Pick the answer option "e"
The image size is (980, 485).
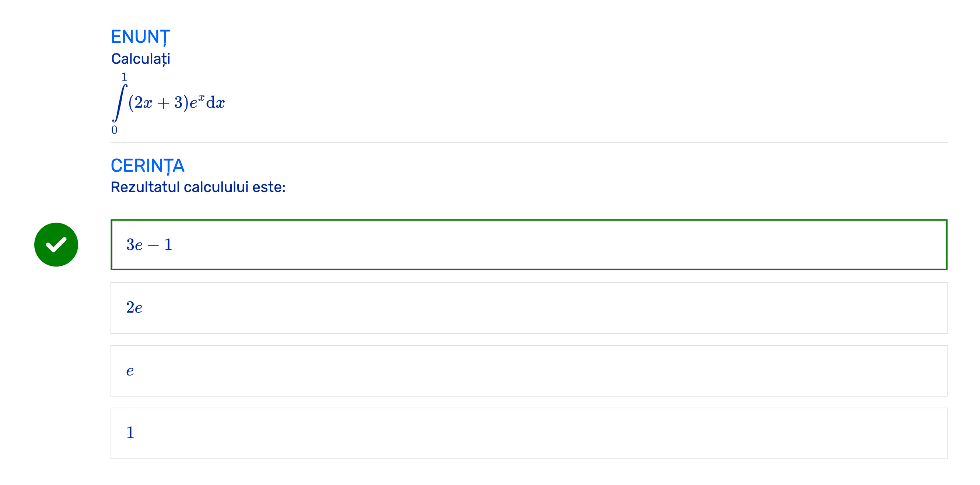pyautogui.click(x=528, y=370)
